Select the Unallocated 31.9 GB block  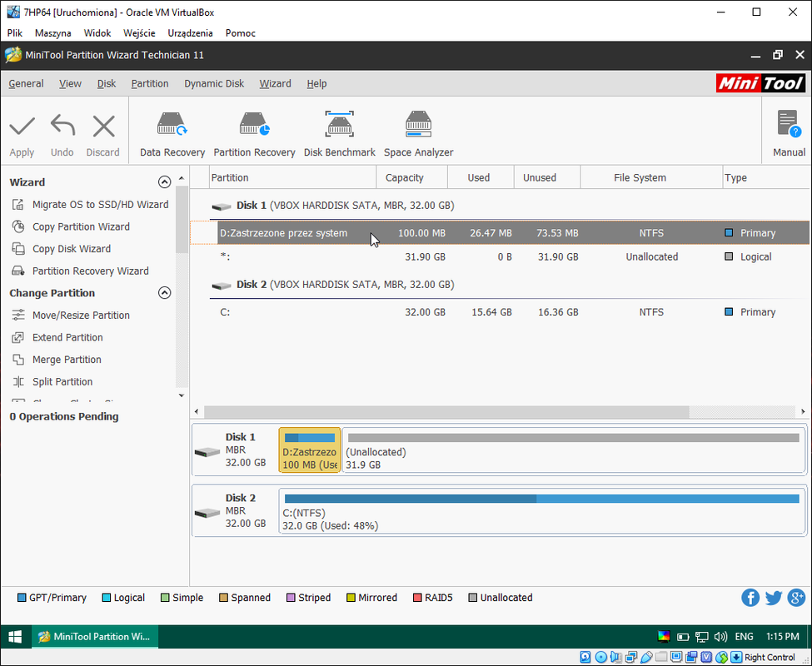pyautogui.click(x=573, y=450)
